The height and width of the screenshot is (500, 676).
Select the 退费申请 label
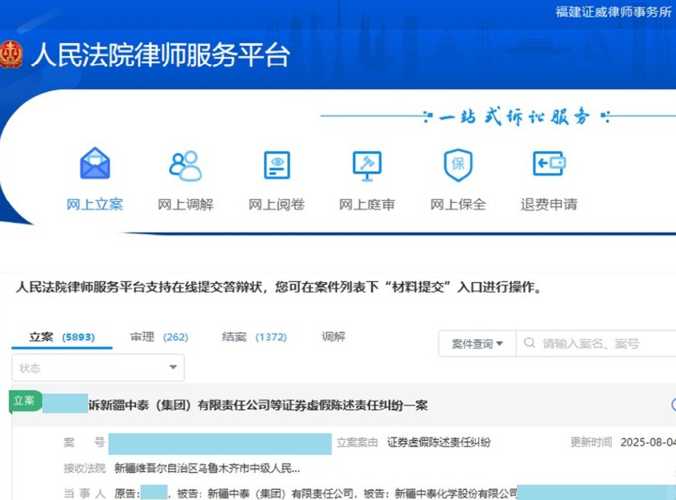point(549,204)
